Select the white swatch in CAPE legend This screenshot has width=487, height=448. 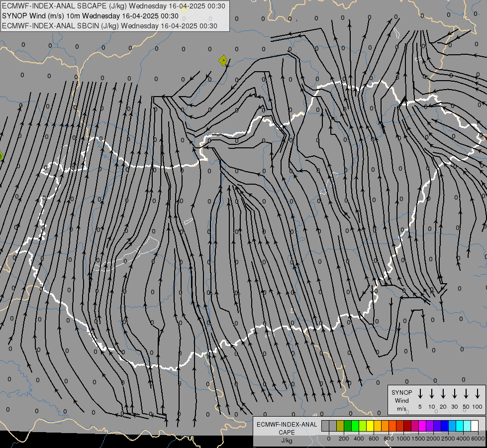[x=475, y=426]
